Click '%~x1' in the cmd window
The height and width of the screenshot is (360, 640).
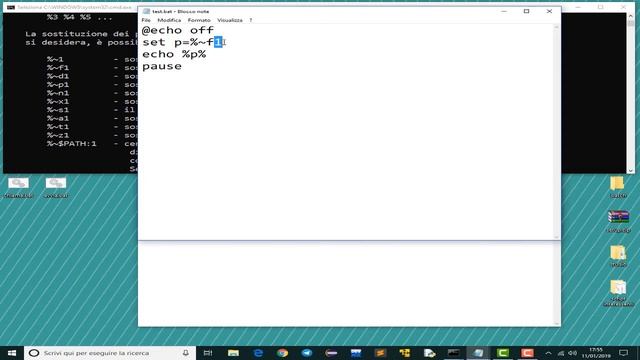(x=58, y=102)
